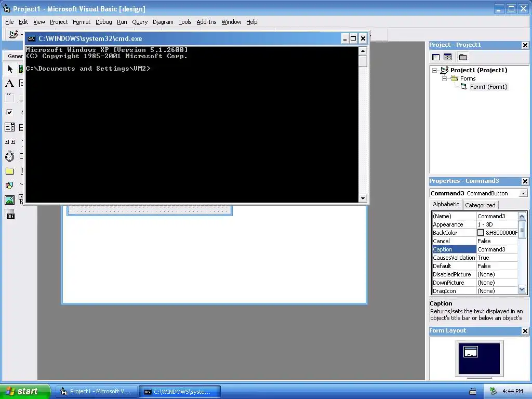Open the File menu
The image size is (532, 399).
[9, 22]
